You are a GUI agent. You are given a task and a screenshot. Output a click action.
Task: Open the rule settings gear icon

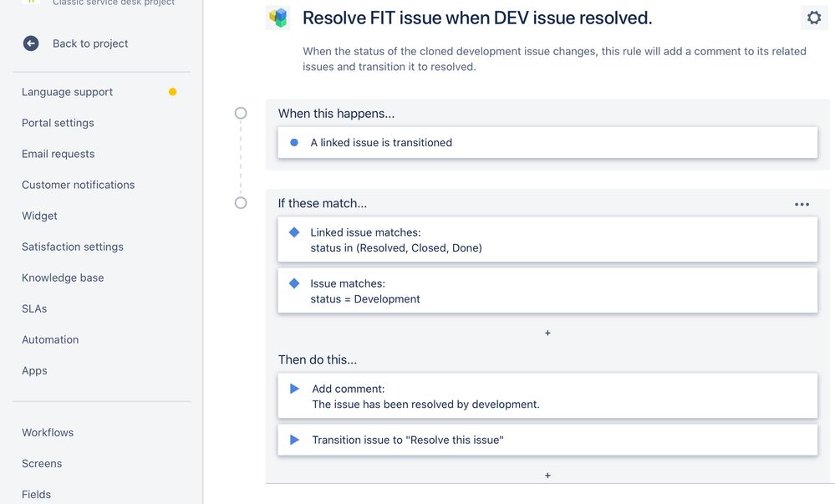[x=814, y=18]
